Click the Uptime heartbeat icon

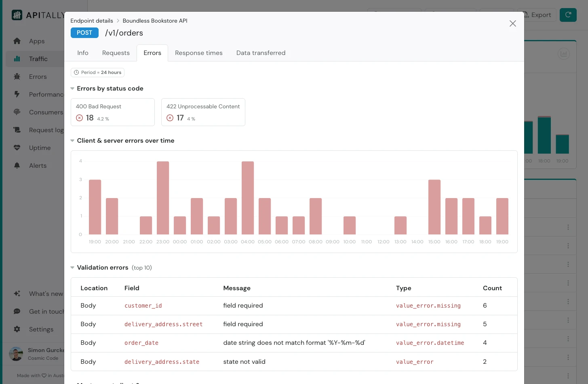(x=17, y=148)
